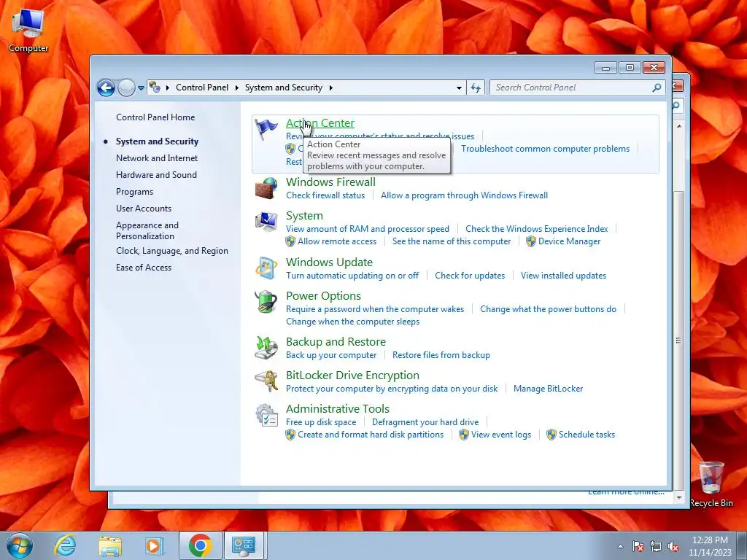Select Programs category in sidebar
Viewport: 747px width, 560px height.
pos(134,192)
